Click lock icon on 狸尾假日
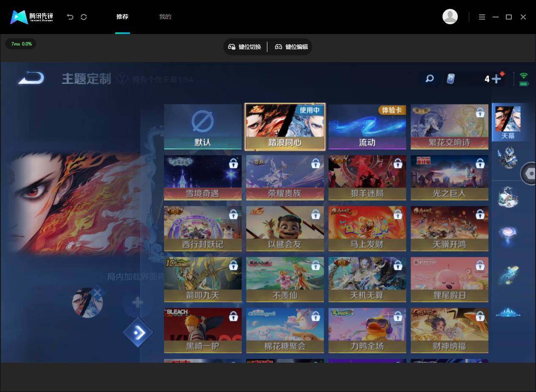Viewport: 536px width, 392px height. 480,266
